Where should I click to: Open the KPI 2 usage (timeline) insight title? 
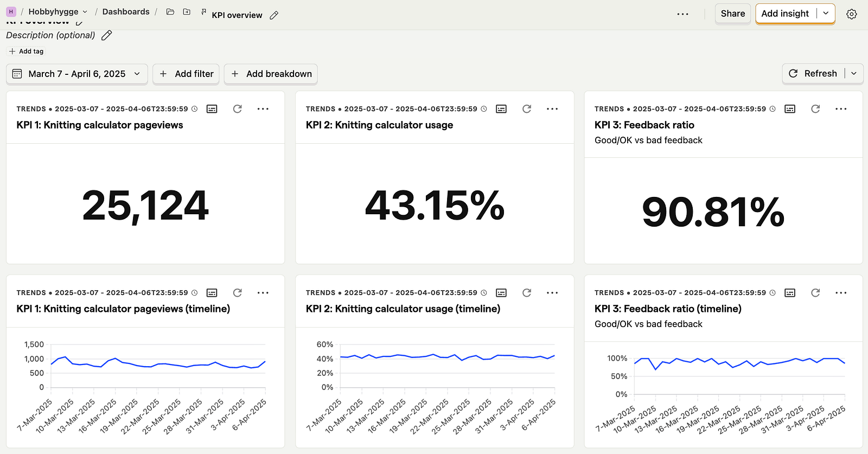point(403,309)
